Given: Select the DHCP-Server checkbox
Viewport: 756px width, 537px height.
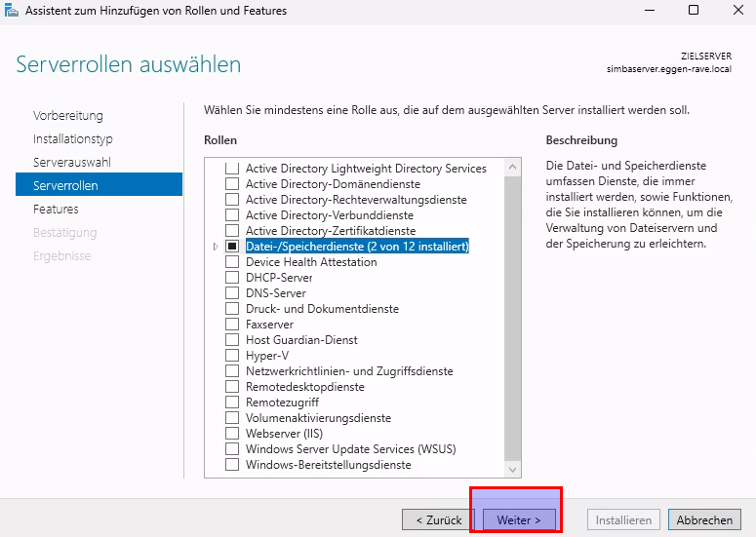Looking at the screenshot, I should tap(232, 278).
